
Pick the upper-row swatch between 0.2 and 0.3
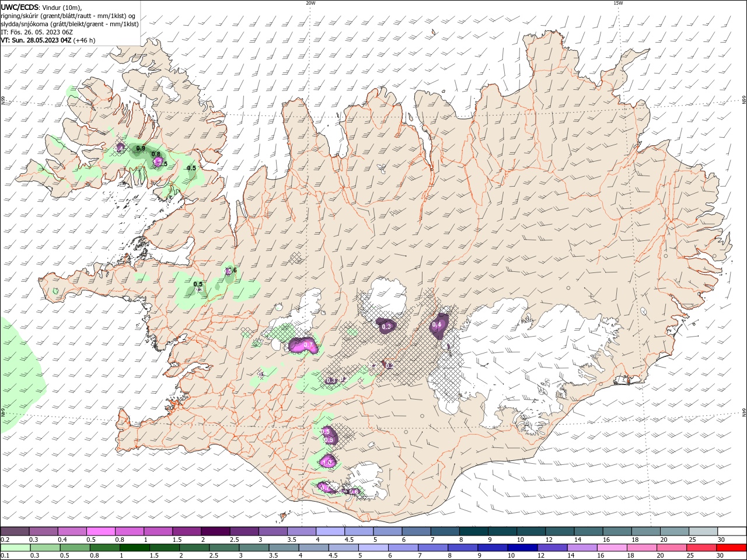15,531
